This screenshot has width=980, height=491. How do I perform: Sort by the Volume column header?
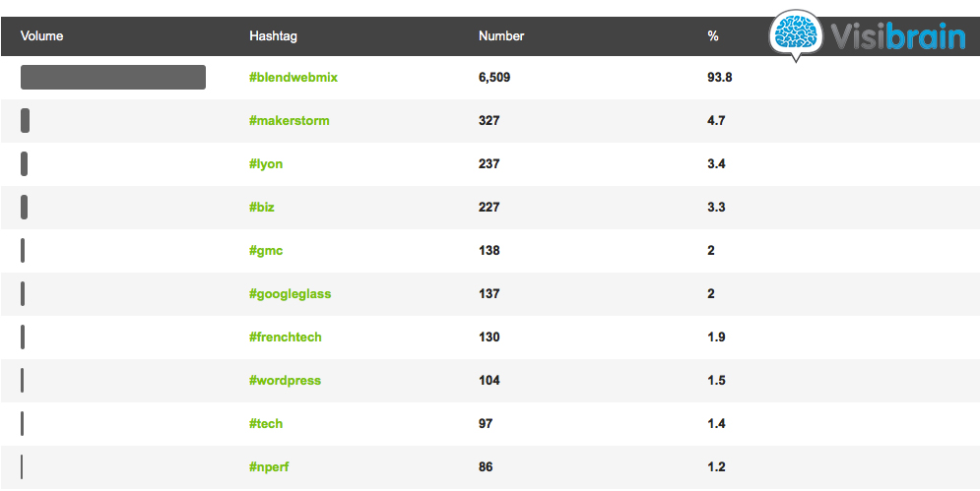tap(42, 36)
